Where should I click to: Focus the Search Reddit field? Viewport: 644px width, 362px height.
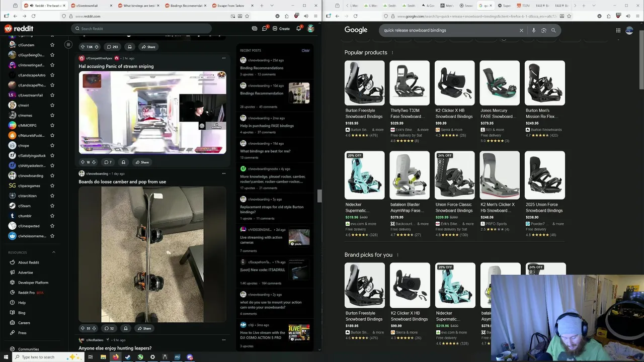(x=141, y=29)
